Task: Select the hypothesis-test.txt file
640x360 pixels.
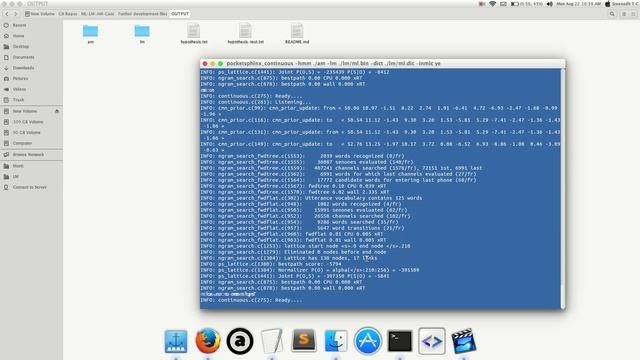Action: pyautogui.click(x=245, y=34)
